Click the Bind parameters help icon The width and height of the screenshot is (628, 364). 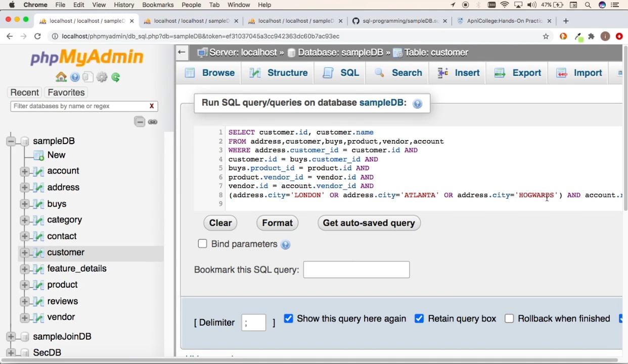(x=286, y=245)
